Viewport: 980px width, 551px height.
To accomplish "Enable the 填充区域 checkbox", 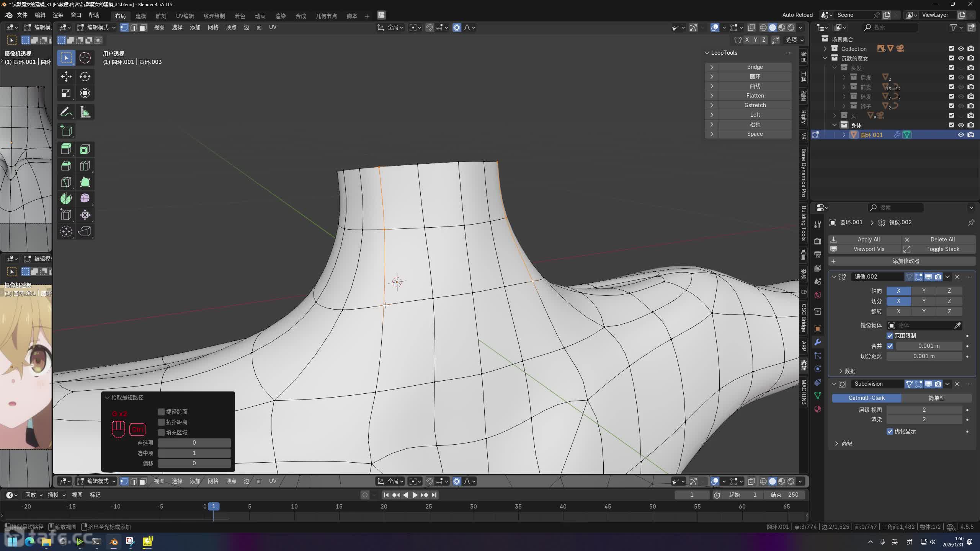I will coord(161,432).
